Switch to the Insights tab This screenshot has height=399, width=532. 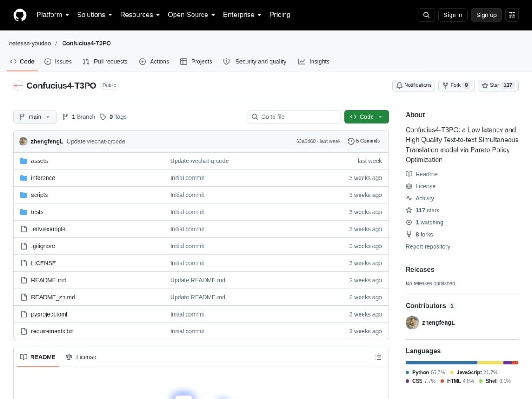(x=314, y=62)
